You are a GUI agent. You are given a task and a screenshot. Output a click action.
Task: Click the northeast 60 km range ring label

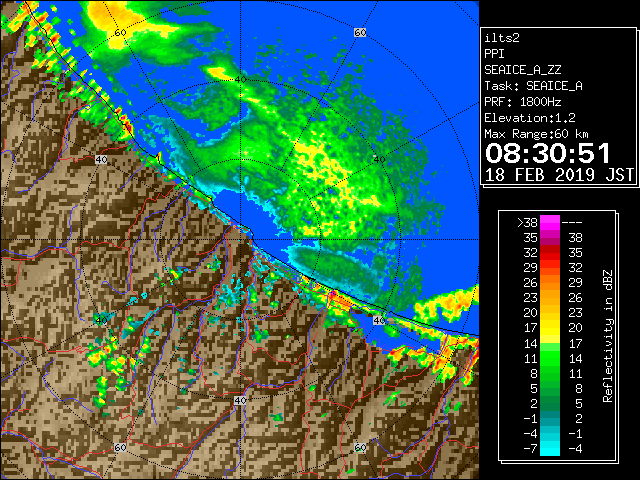[360, 32]
